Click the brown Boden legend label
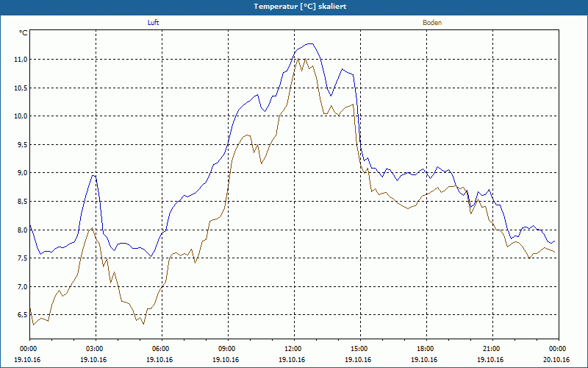Image resolution: width=588 pixels, height=368 pixels. [432, 23]
